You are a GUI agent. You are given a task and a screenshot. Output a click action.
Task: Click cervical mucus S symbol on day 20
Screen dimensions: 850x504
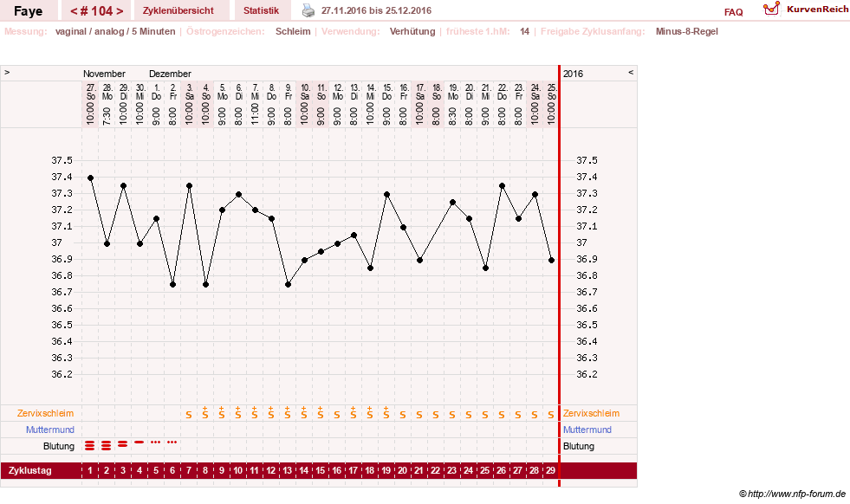point(402,415)
